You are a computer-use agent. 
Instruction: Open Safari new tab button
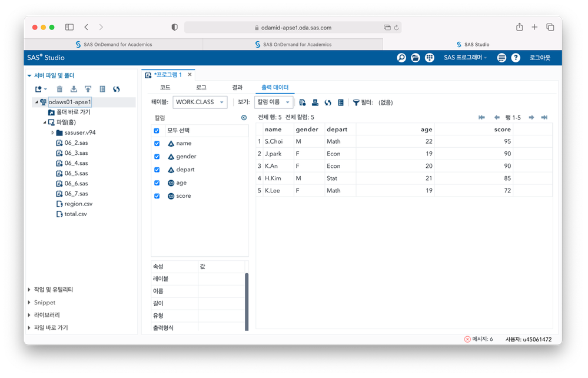tap(535, 27)
